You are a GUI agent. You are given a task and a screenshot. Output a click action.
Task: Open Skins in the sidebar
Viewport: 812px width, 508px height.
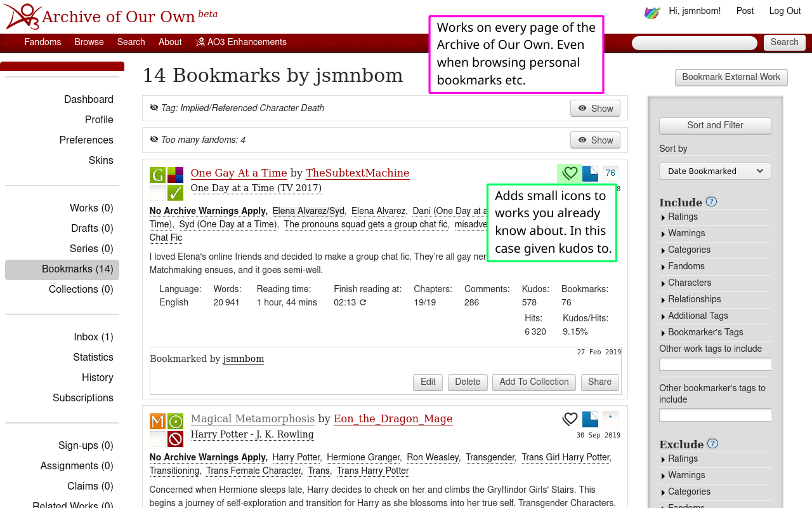pyautogui.click(x=101, y=160)
